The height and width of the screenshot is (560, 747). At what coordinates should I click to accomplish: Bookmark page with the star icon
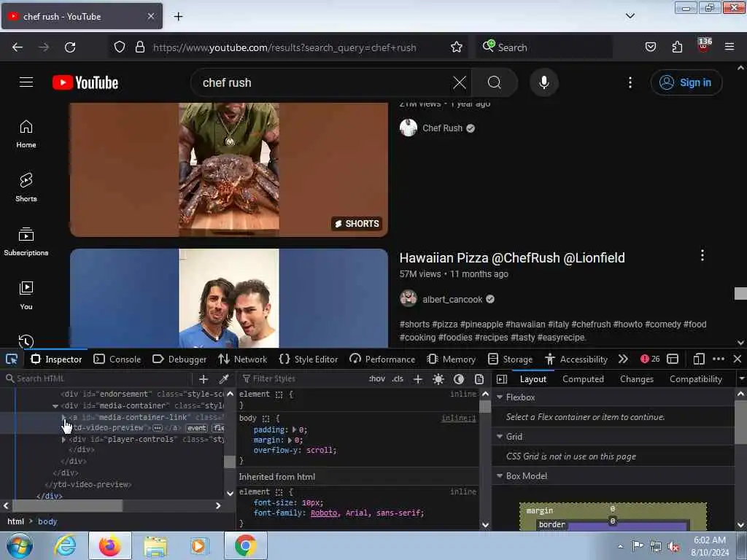[457, 47]
